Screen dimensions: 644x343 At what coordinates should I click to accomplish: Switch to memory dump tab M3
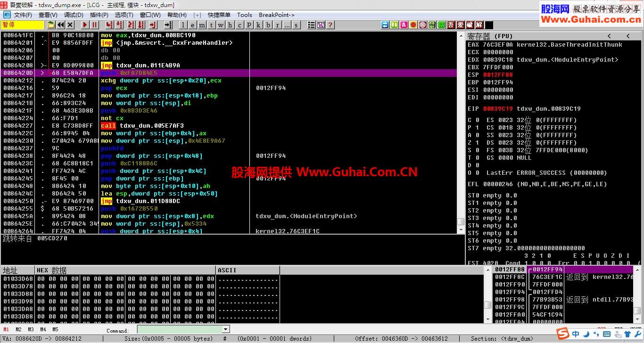pos(31,329)
